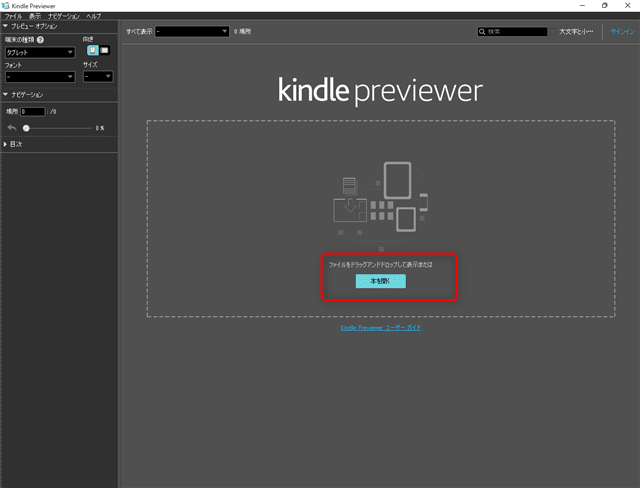Open the サイズ dropdown

(98, 76)
